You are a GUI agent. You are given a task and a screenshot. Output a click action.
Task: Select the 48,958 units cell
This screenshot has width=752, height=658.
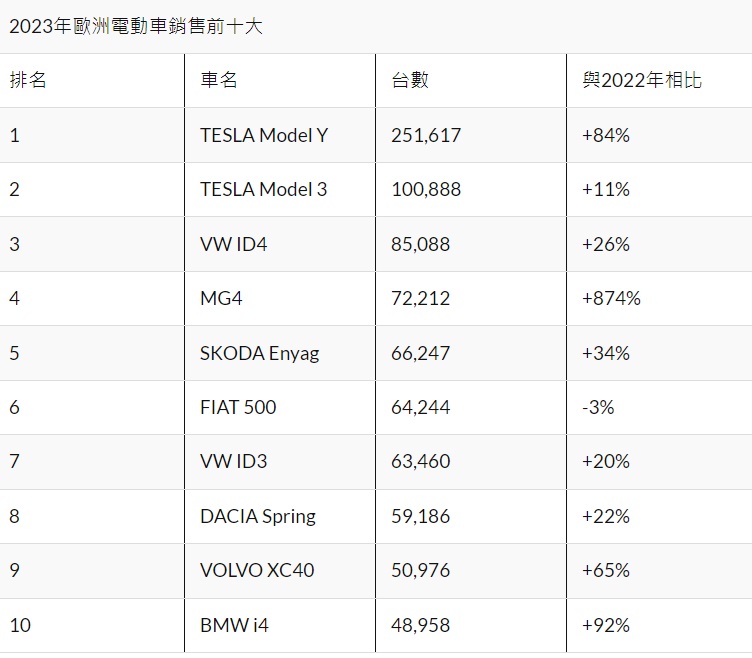pyautogui.click(x=423, y=625)
